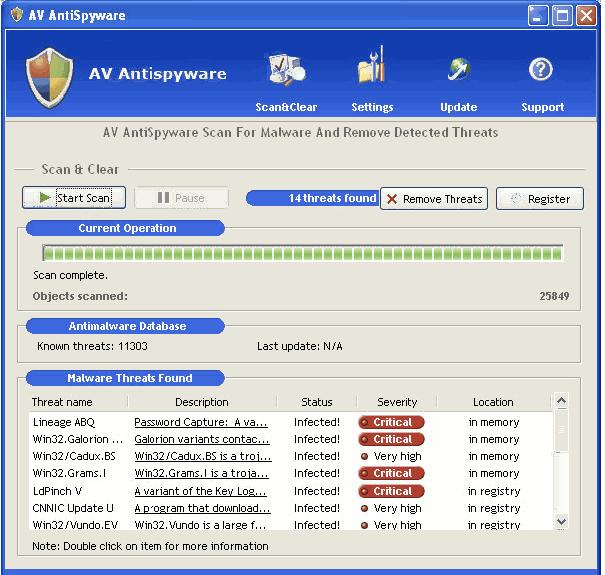
Task: Click the red X icon on Remove Threats
Action: 392,199
